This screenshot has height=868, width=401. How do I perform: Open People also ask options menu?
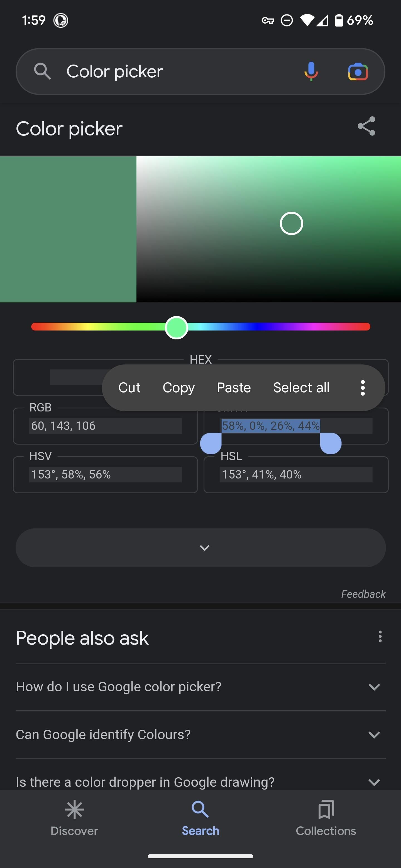pyautogui.click(x=380, y=637)
